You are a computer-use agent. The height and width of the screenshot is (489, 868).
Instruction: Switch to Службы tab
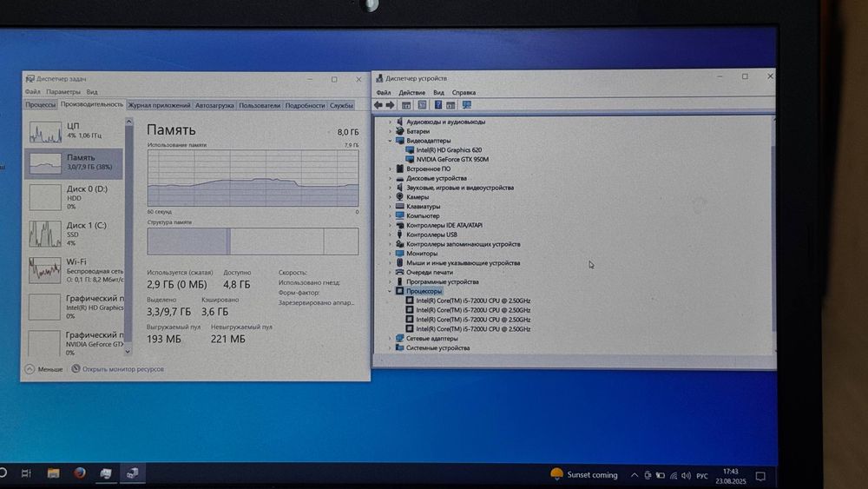(341, 105)
